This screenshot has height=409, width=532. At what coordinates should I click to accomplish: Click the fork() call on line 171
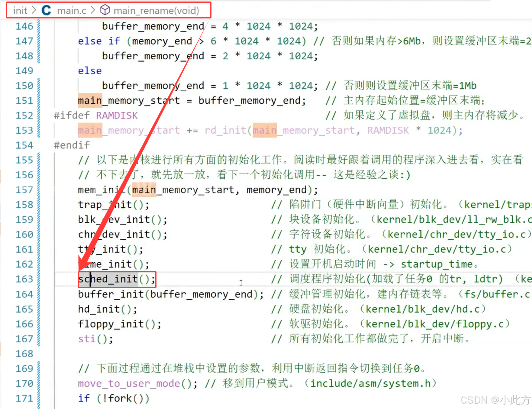point(126,398)
